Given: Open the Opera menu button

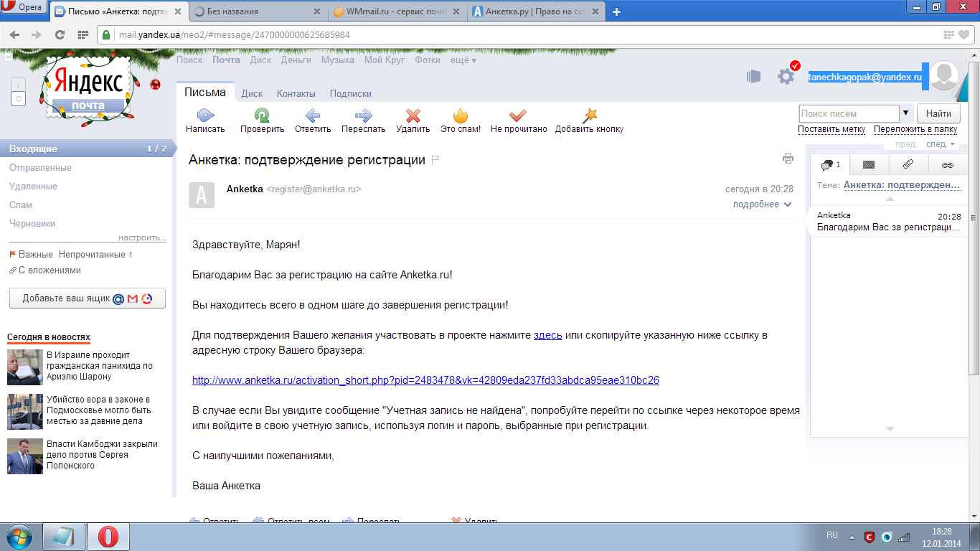Looking at the screenshot, I should coord(24,8).
